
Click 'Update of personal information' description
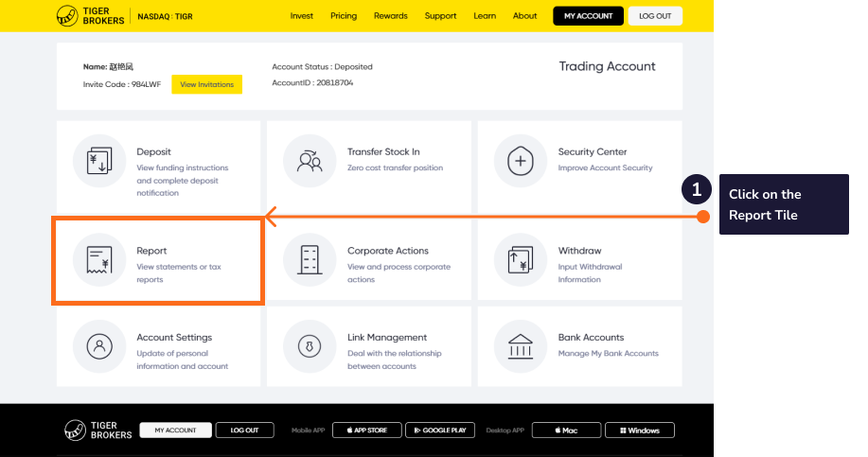point(183,360)
